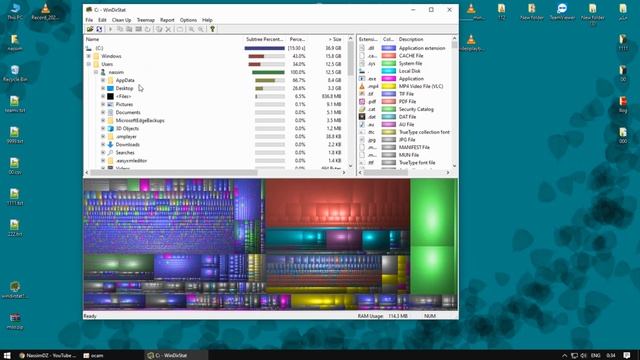Screen dimensions: 640x360
Task: Click the .mp4 VLC cone icon in extension list
Action: tap(362, 86)
